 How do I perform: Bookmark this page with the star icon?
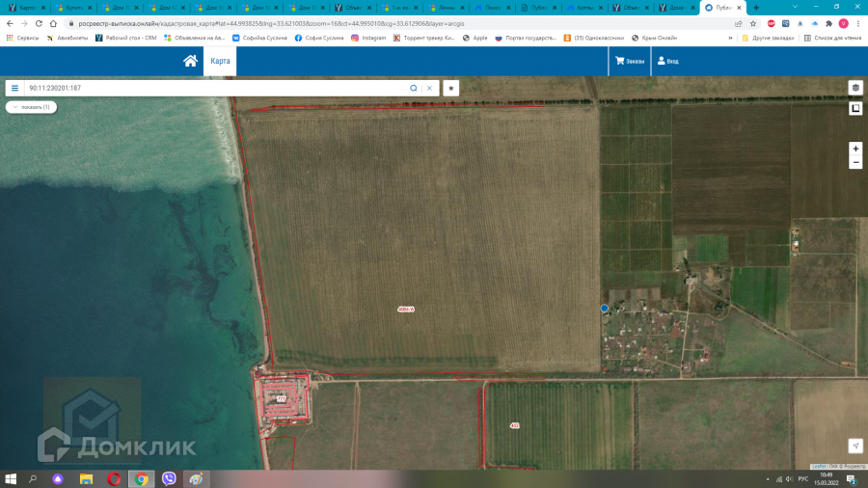pos(753,24)
